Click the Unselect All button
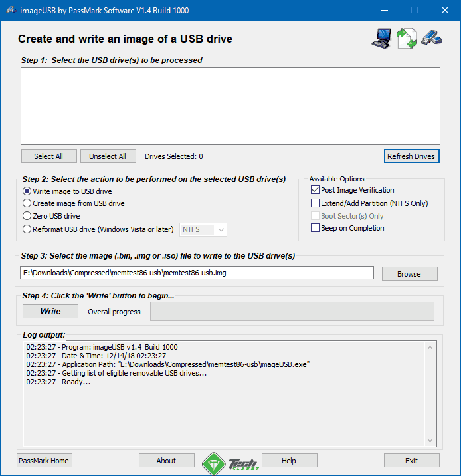461x476 pixels. pos(108,156)
